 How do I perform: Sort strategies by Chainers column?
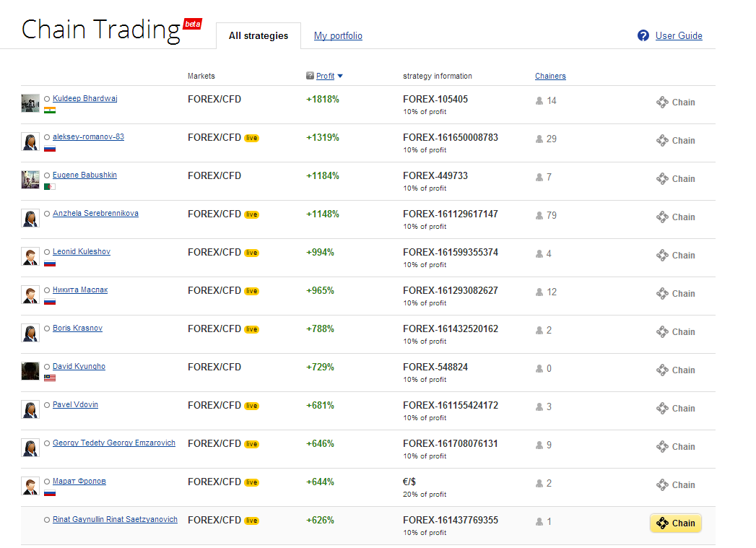tap(550, 76)
